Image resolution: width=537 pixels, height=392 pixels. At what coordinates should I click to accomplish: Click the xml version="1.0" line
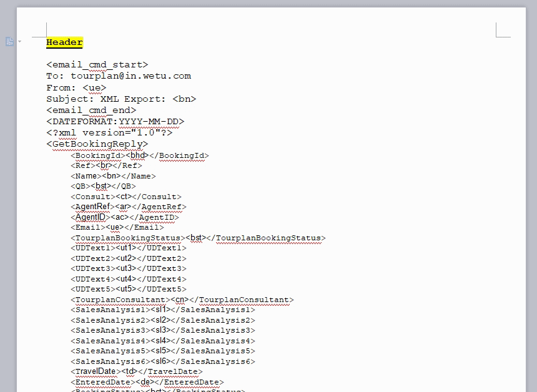point(109,133)
